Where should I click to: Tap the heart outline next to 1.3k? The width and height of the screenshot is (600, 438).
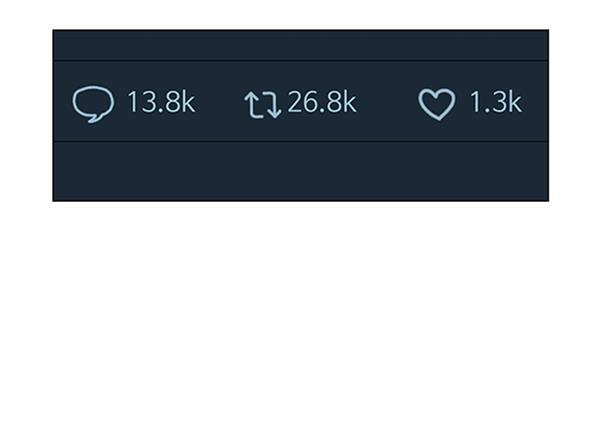[x=437, y=104]
